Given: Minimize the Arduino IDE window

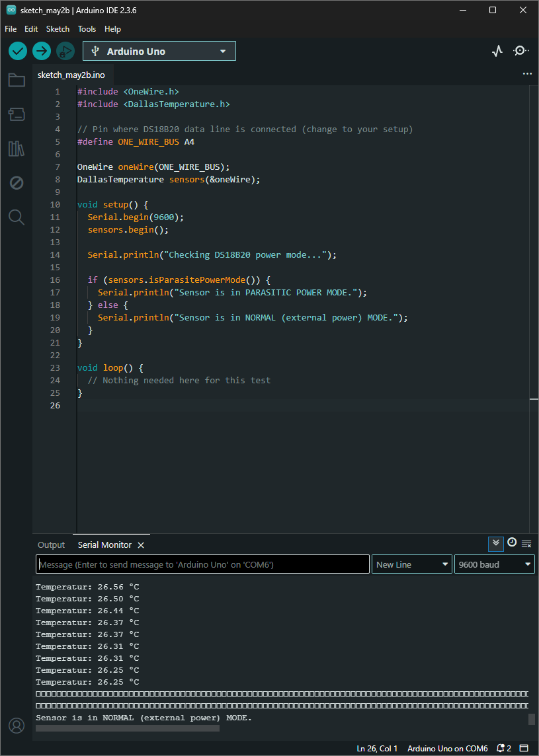Looking at the screenshot, I should pos(463,10).
